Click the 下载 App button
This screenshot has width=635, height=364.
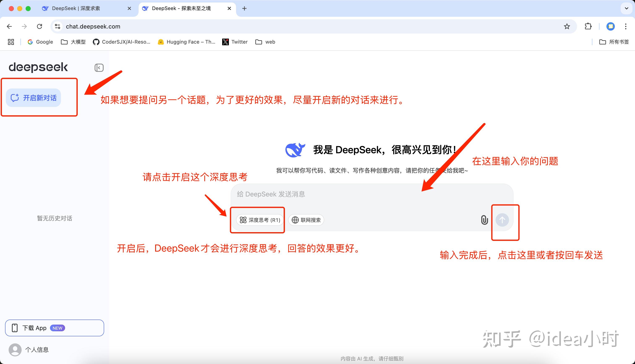coord(55,328)
